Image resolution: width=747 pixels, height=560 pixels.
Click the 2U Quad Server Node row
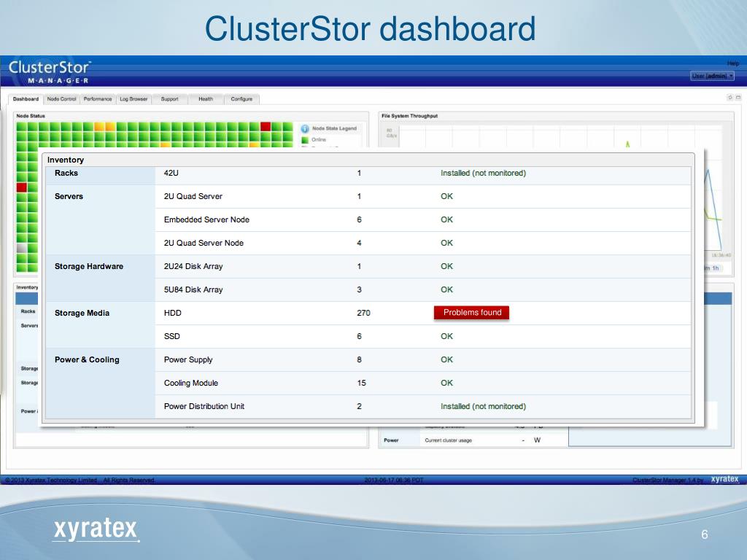pyautogui.click(x=423, y=243)
